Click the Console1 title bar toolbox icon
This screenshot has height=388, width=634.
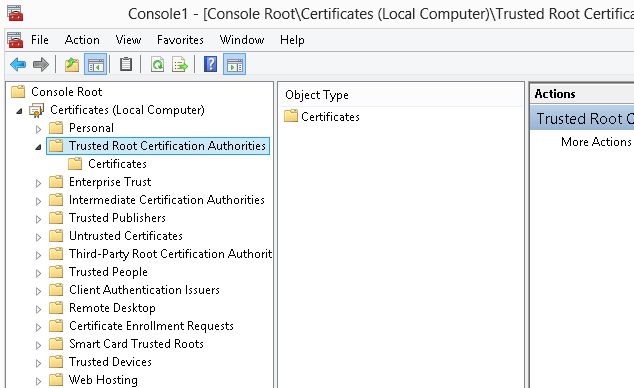[x=15, y=13]
